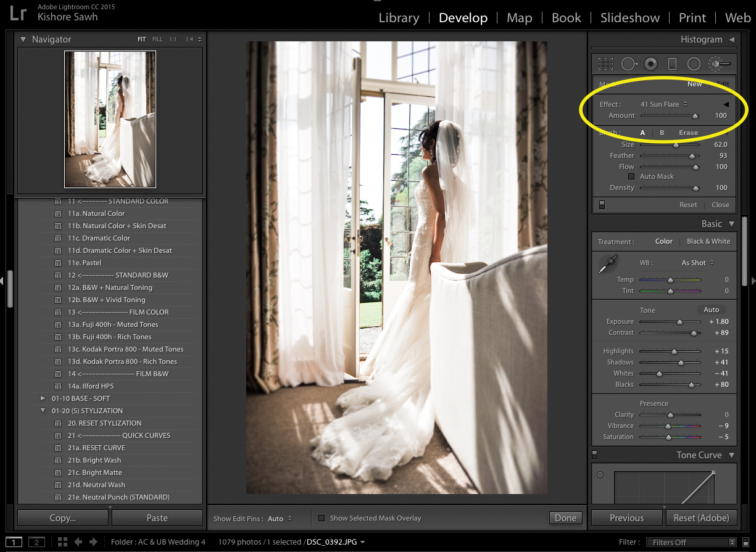Select the Spot Removal tool
Screen dimensions: 756x552
[629, 64]
